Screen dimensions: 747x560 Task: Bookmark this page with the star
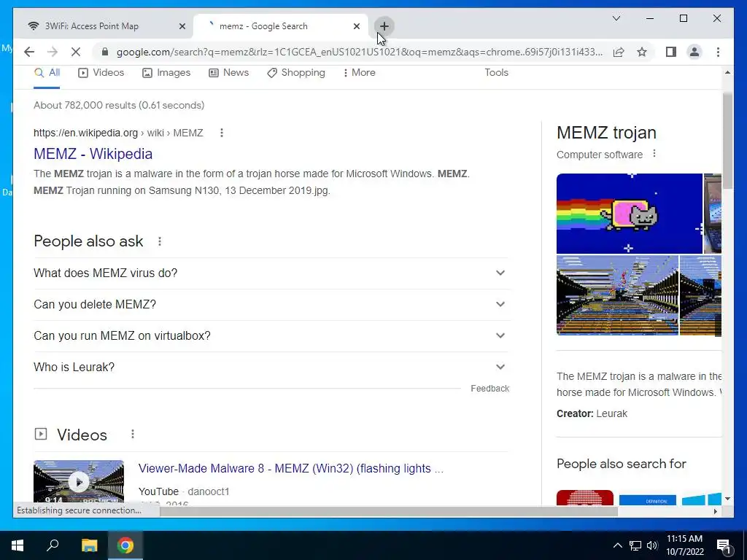(642, 52)
